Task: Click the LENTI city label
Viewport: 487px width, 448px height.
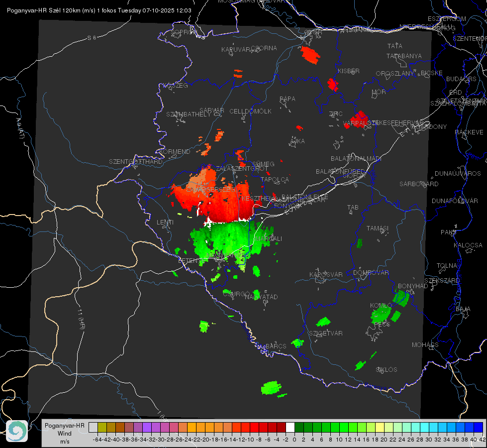Action: pyautogui.click(x=165, y=223)
